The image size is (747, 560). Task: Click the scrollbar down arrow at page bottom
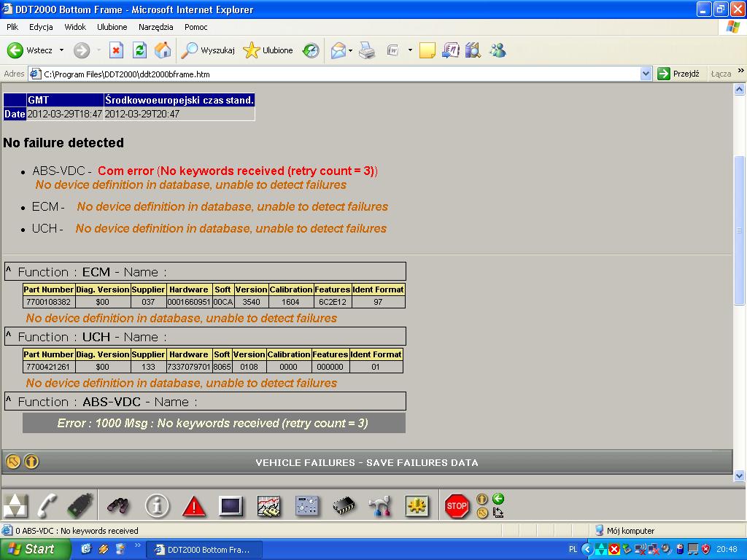click(740, 475)
